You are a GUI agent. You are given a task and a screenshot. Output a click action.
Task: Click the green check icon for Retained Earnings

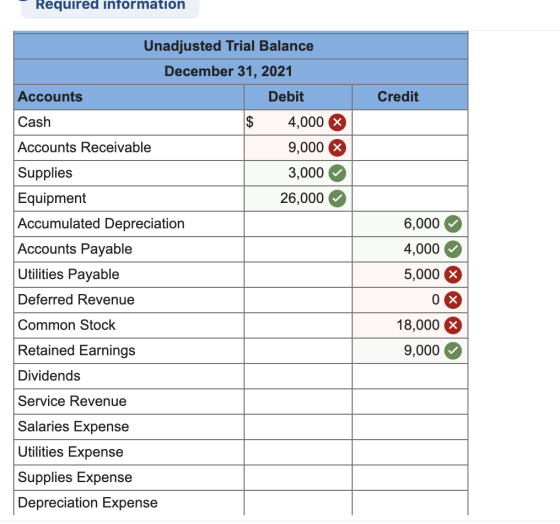pyautogui.click(x=453, y=351)
